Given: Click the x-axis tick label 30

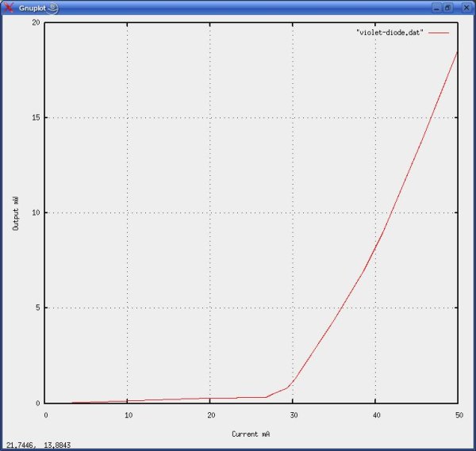Looking at the screenshot, I should point(293,415).
